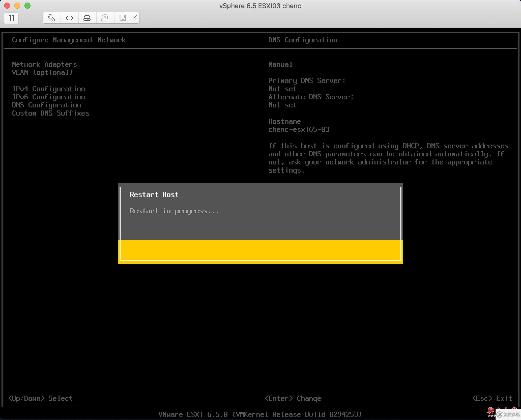Select the VLAN (optional) entry
Image resolution: width=521 pixels, height=420 pixels.
42,72
